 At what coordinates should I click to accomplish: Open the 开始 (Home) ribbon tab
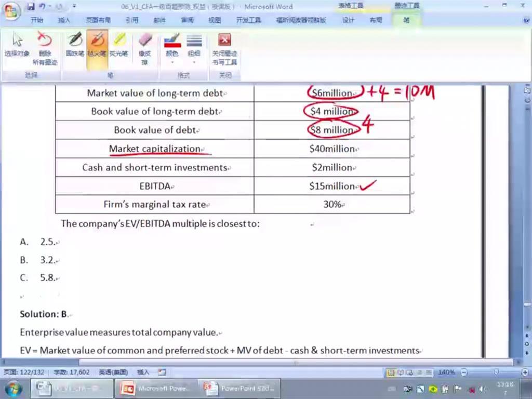click(x=37, y=20)
